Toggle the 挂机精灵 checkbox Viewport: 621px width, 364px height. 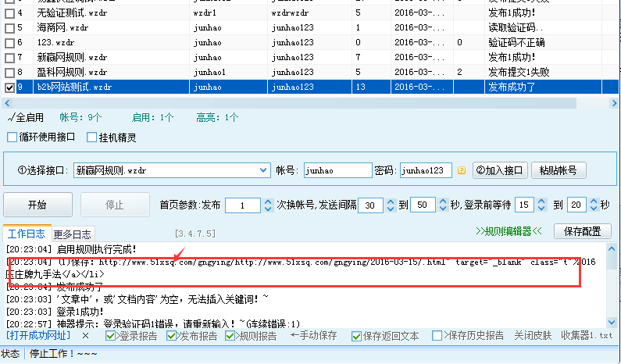coord(92,137)
